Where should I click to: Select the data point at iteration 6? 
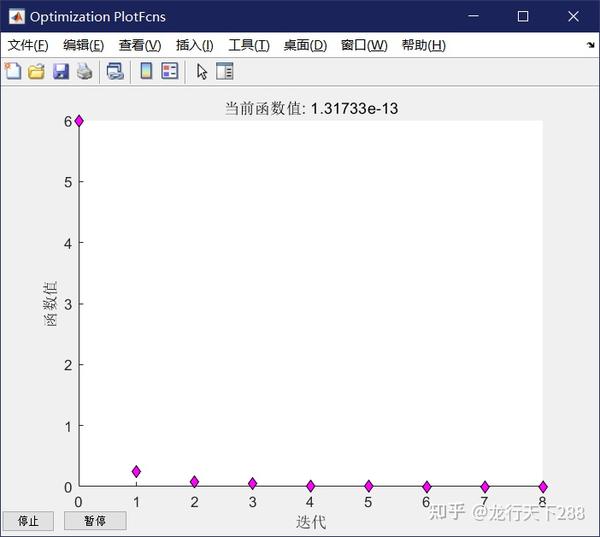[427, 487]
